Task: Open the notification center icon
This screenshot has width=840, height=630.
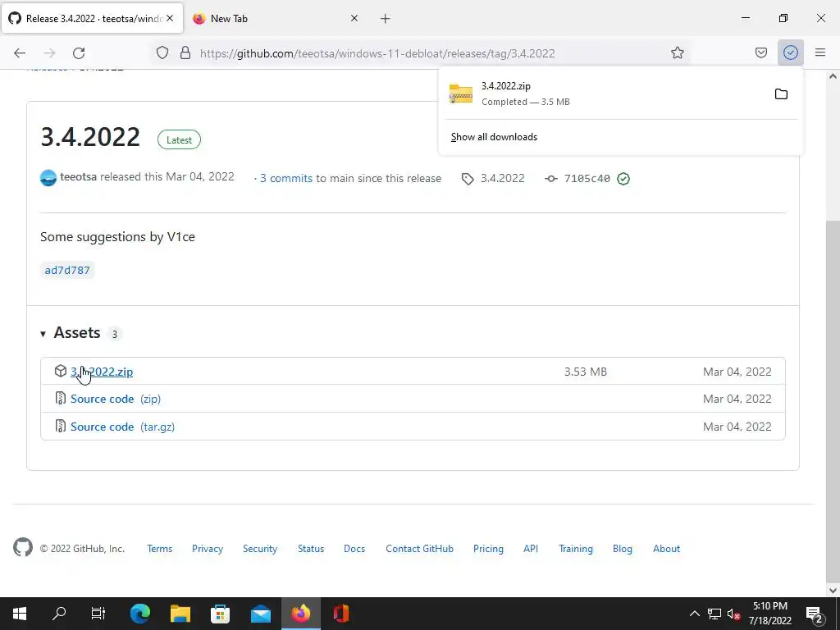Action: 814,614
